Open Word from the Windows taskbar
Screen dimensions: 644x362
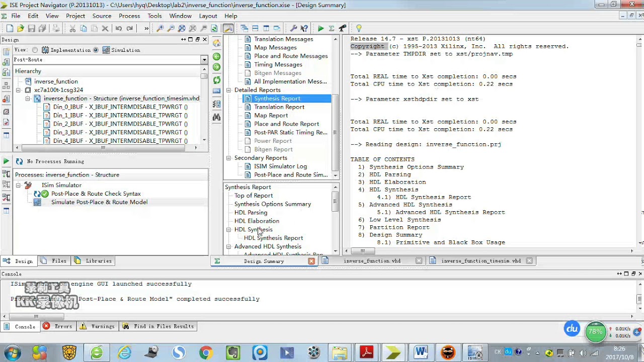[421, 352]
